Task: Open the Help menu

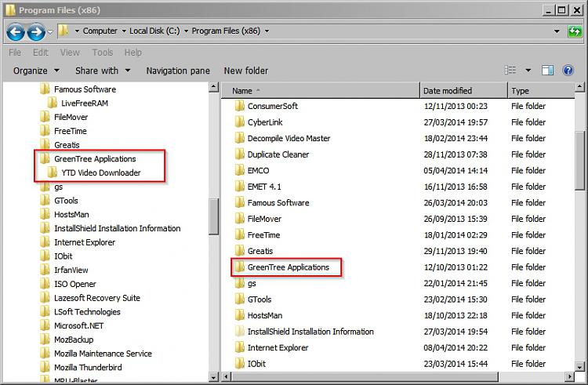Action: (x=132, y=53)
